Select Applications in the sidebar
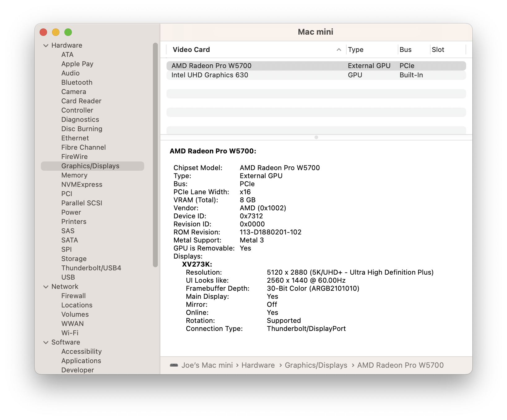Viewport: 507px width, 420px height. 81,361
